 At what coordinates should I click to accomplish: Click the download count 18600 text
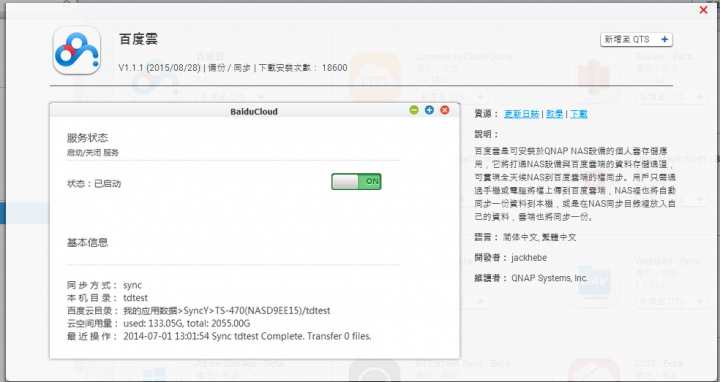coord(334,68)
